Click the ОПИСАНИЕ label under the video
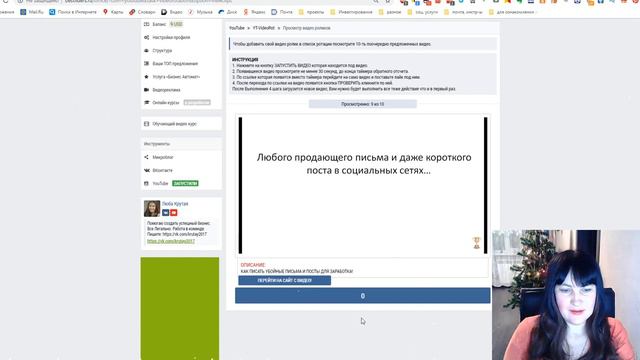 pyautogui.click(x=253, y=265)
